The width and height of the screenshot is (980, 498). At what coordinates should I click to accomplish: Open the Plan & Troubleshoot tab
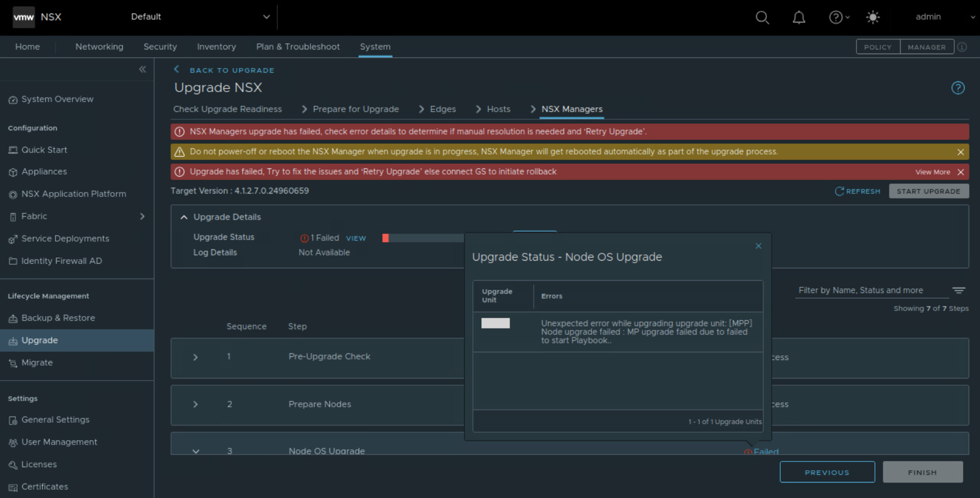point(298,47)
